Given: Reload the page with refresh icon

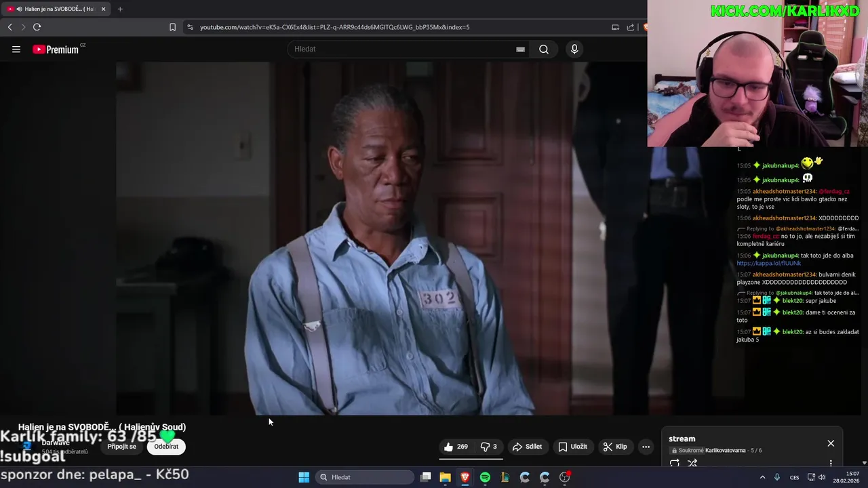Looking at the screenshot, I should coord(37,27).
